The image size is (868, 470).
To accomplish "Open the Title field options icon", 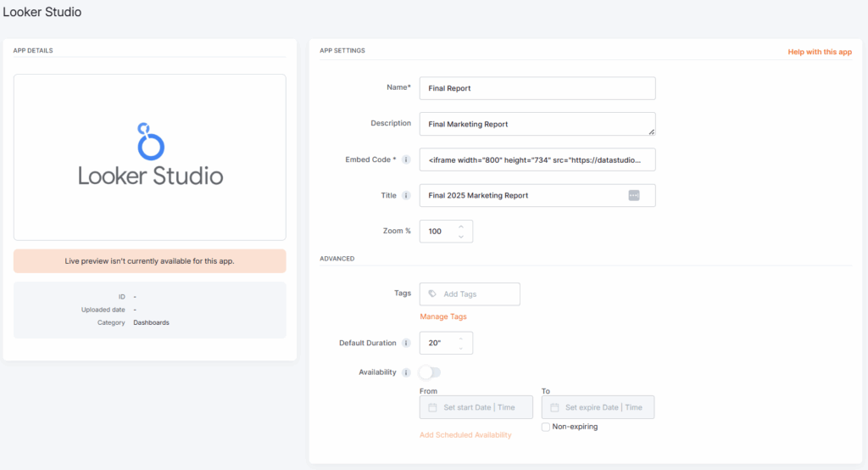I will click(x=634, y=196).
